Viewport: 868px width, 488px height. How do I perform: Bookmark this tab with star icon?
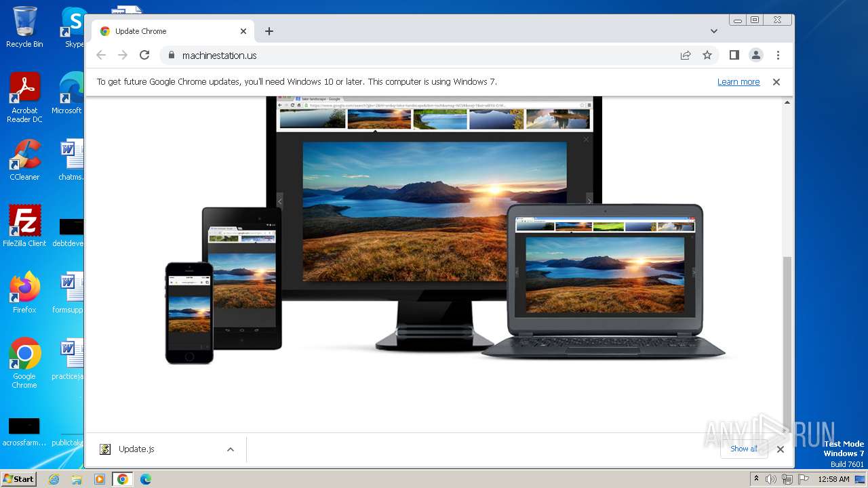(x=707, y=56)
